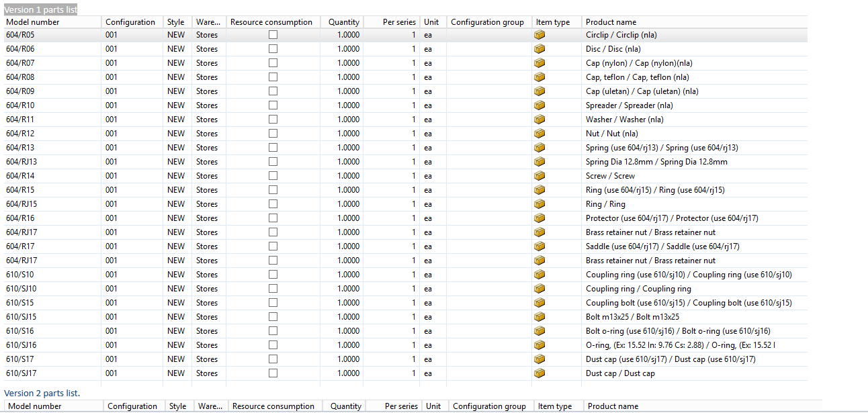Tick resource consumption checkbox for 610/SJ17
Viewport: 868px width, 413px height.
point(273,373)
